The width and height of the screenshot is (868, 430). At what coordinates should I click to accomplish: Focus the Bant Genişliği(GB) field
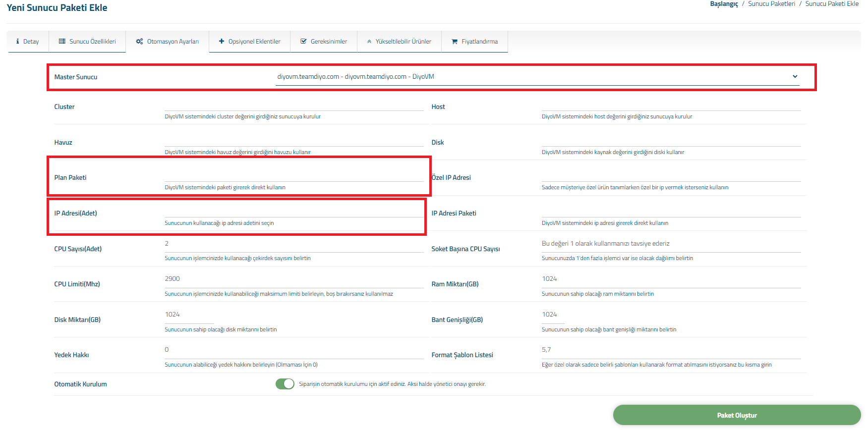coord(553,315)
